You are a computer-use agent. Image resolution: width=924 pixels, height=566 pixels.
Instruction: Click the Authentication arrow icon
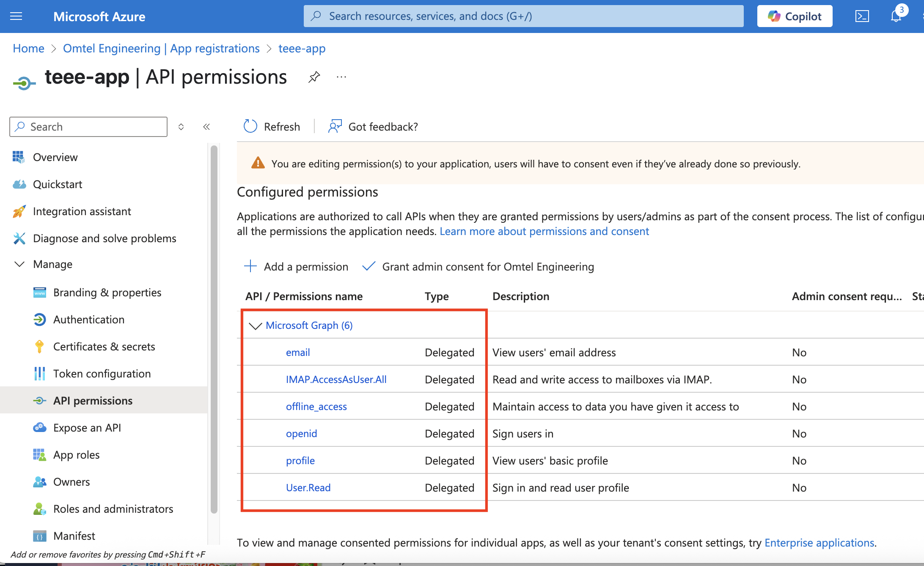point(40,320)
